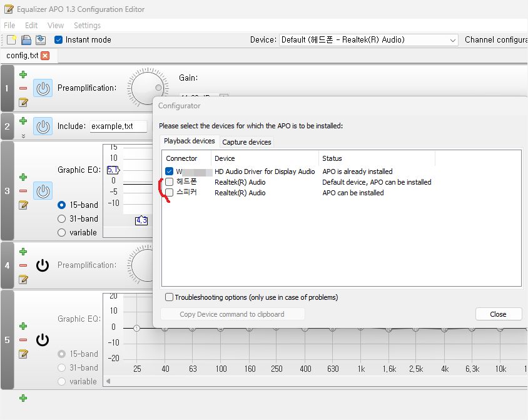Click the Close button in Configurator
This screenshot has height=420, width=528.
[x=498, y=314]
